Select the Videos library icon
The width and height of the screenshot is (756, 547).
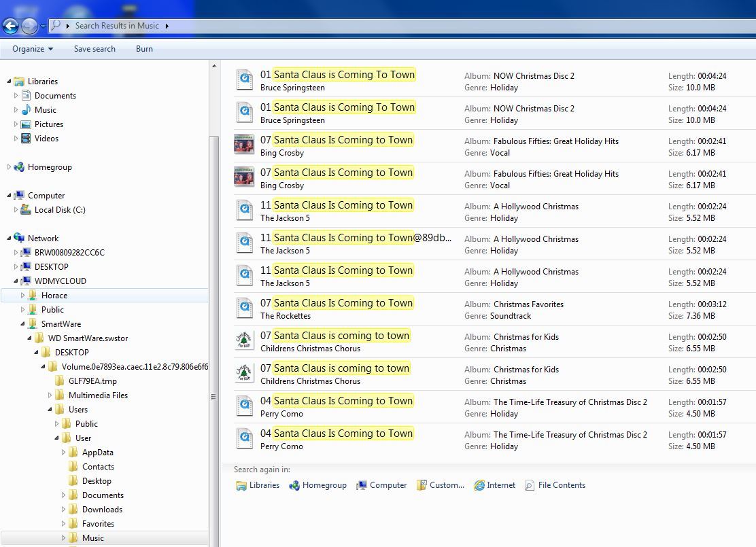click(26, 139)
